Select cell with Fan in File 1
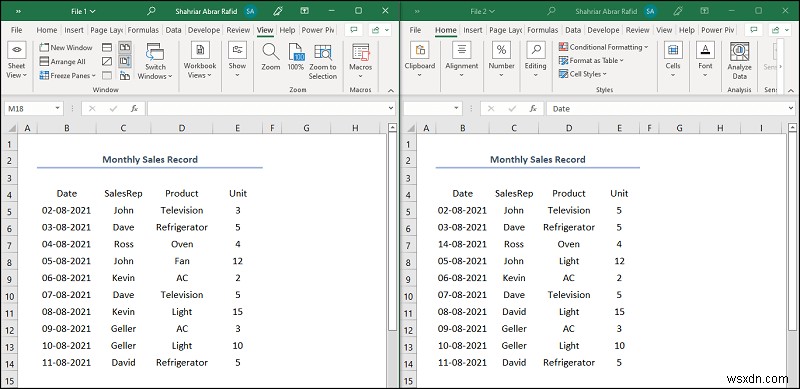The image size is (800, 389). (x=182, y=261)
